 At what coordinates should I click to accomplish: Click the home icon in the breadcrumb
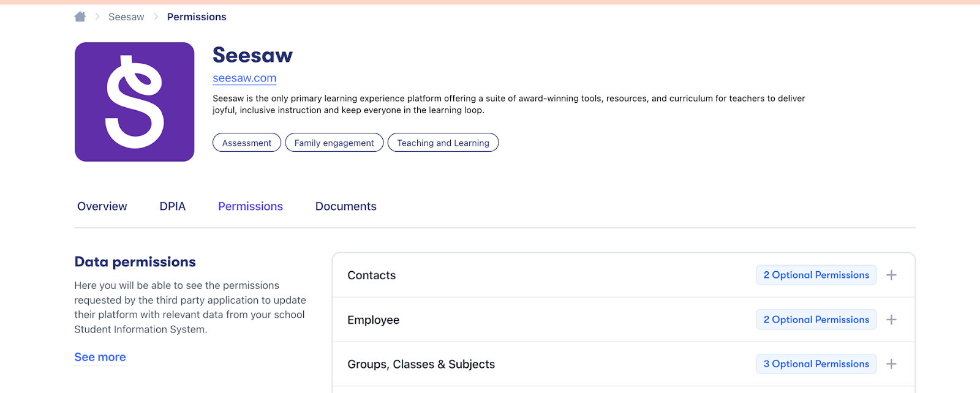[80, 17]
